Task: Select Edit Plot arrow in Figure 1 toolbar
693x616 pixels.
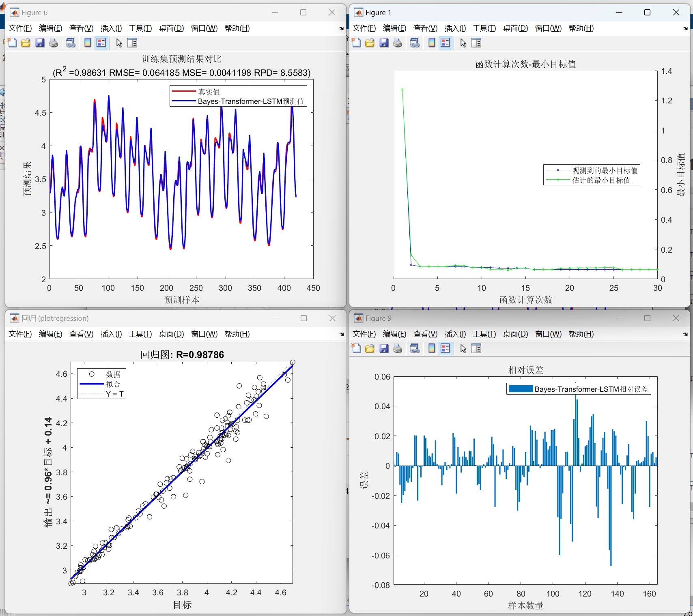Action: pyautogui.click(x=463, y=43)
